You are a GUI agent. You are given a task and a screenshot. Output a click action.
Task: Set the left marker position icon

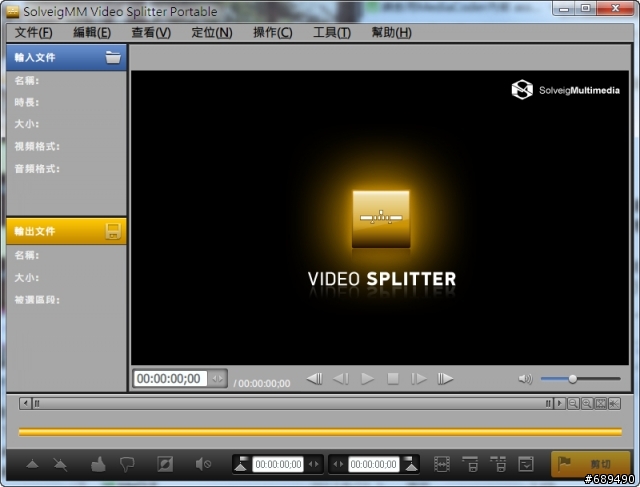(241, 464)
